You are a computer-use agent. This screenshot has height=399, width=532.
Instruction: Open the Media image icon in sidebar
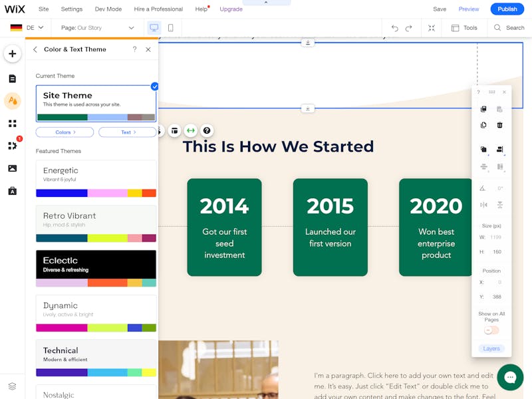click(13, 168)
